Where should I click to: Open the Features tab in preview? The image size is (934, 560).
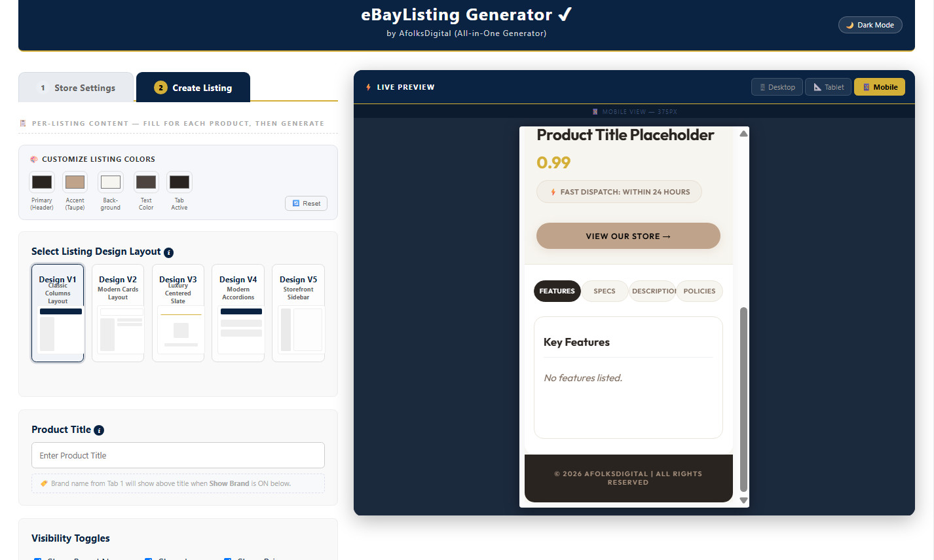click(557, 291)
